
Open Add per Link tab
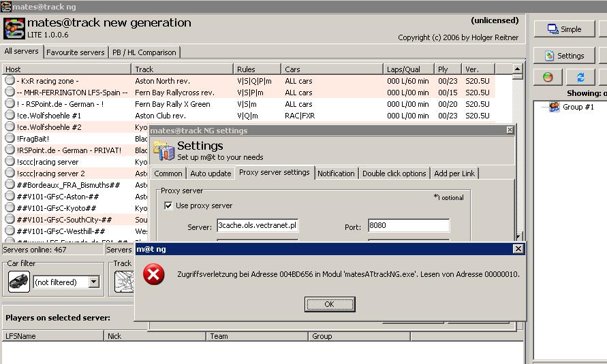point(454,173)
